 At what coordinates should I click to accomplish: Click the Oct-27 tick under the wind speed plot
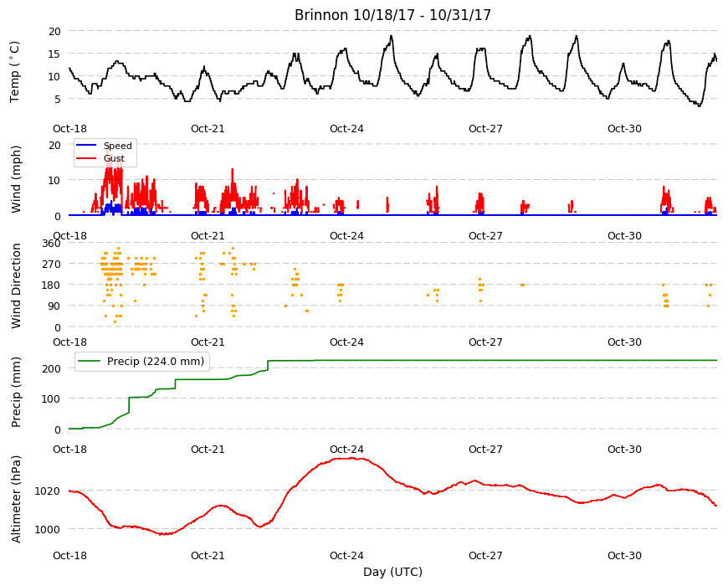(x=485, y=236)
